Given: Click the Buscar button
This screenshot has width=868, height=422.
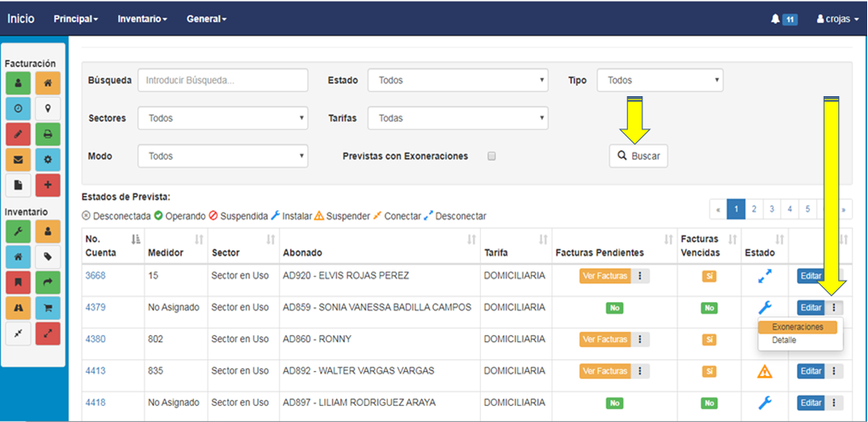Looking at the screenshot, I should [638, 157].
